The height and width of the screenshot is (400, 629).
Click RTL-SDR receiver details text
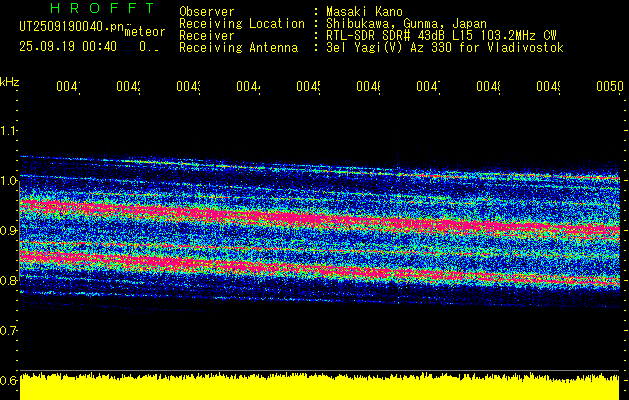[441, 35]
